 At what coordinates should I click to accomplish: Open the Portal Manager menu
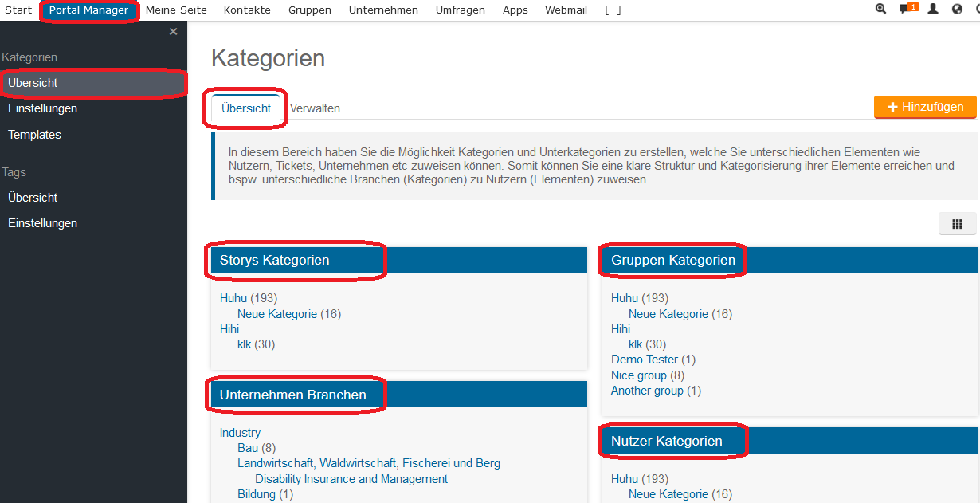88,10
